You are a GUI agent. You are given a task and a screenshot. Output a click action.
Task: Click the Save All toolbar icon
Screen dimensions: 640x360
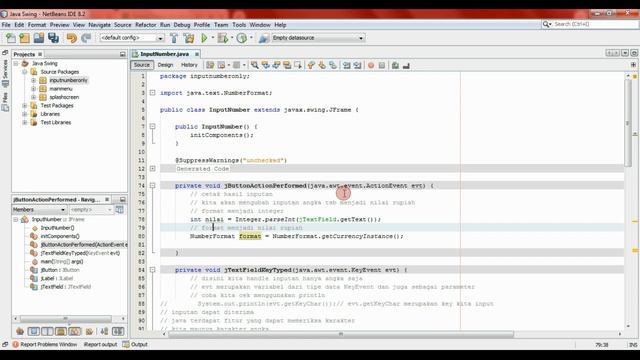(x=53, y=38)
